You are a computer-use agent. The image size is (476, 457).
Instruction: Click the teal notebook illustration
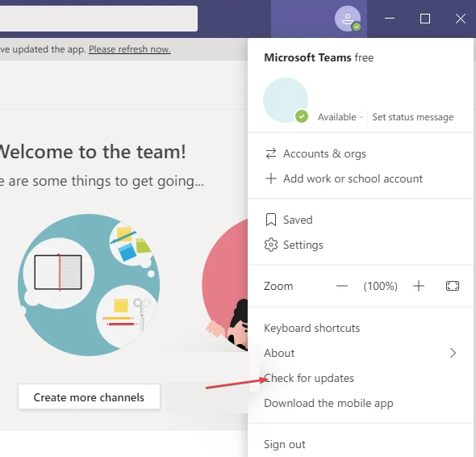tap(89, 285)
